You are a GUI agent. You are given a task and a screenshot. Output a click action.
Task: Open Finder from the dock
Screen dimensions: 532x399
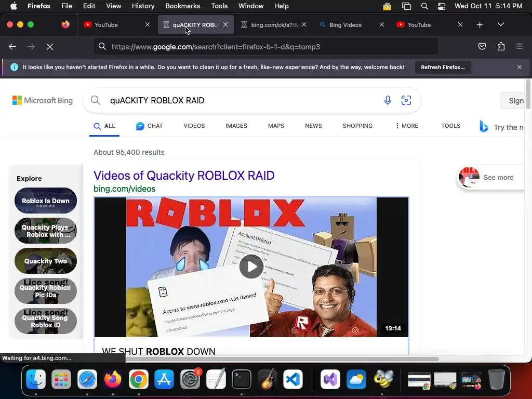(36, 379)
